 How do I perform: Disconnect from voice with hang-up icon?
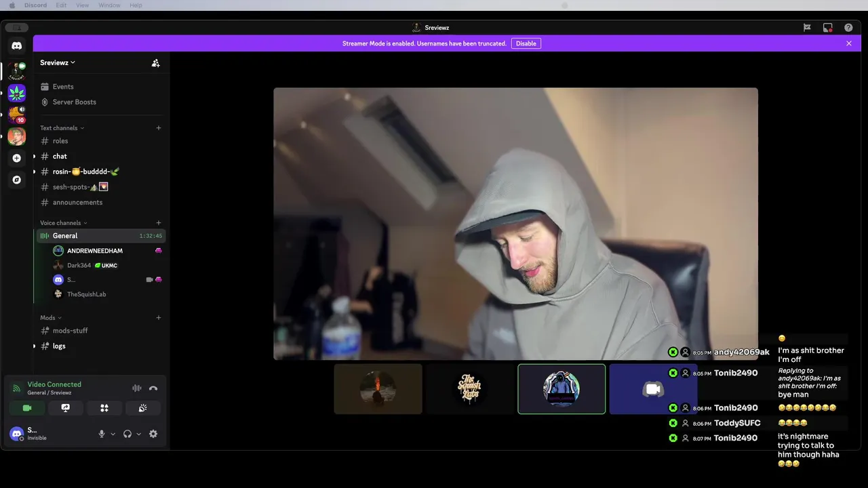coord(153,388)
